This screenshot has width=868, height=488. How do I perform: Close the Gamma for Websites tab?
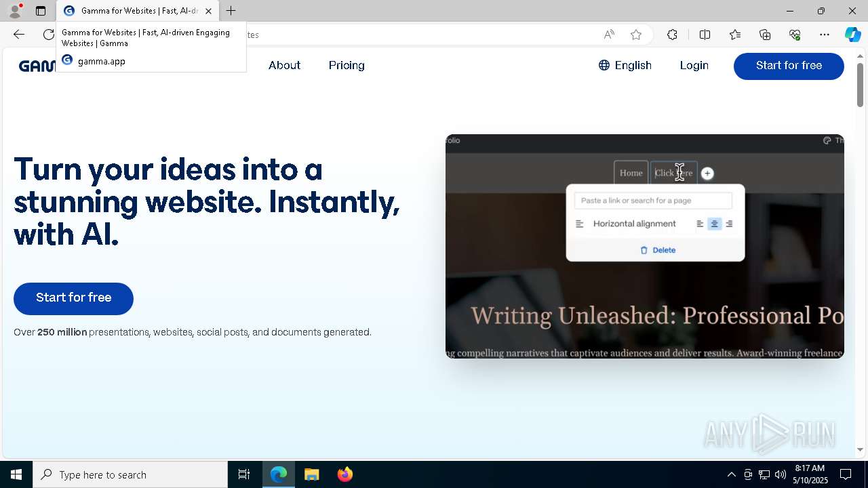pos(208,11)
